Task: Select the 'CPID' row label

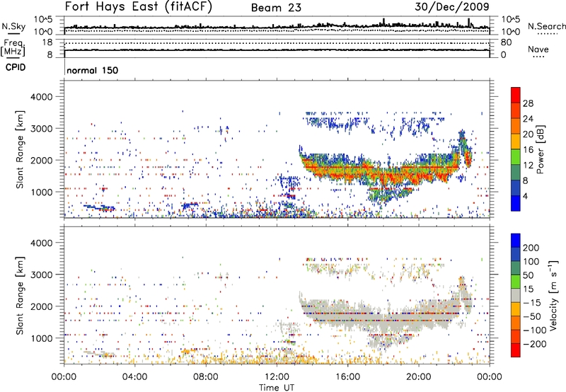Action: click(16, 67)
